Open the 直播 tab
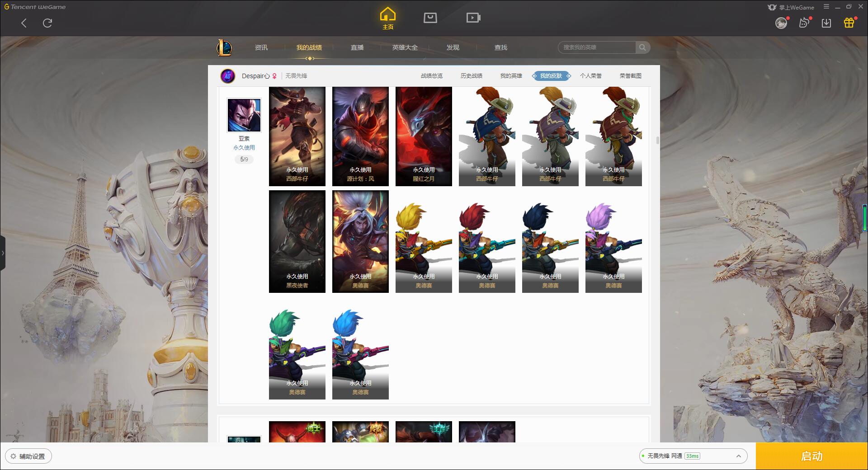 point(357,47)
